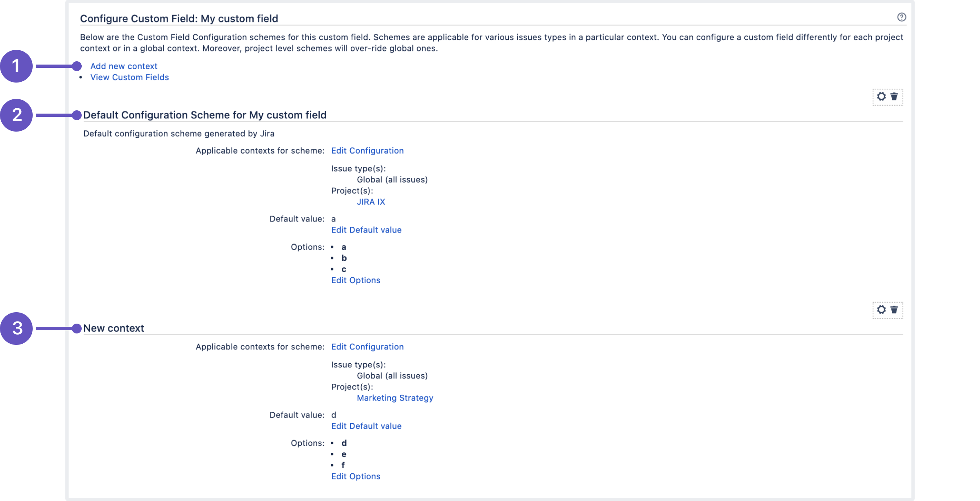This screenshot has width=980, height=501.
Task: Edit Options for options a, b, c
Action: click(x=356, y=280)
